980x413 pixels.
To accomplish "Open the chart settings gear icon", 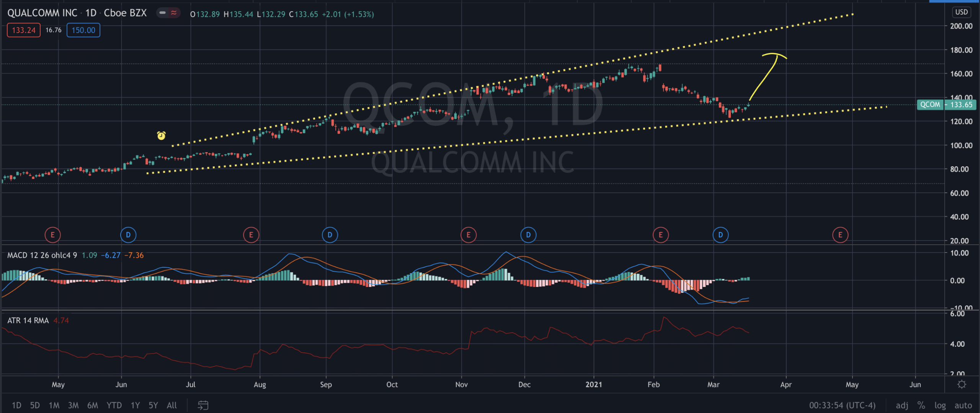I will [x=962, y=384].
